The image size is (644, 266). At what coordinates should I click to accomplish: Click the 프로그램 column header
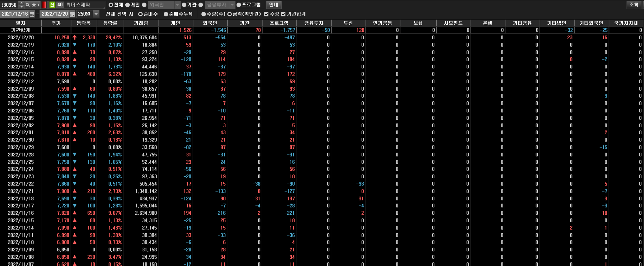279,23
